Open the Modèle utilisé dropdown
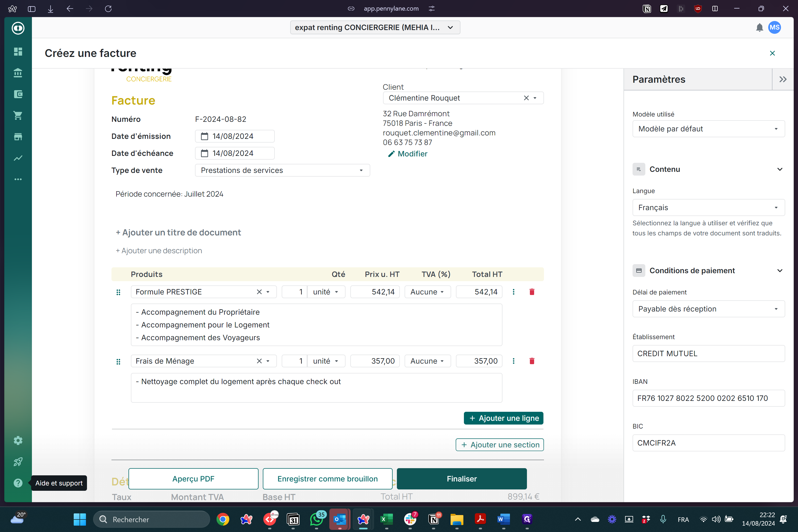This screenshot has height=532, width=798. [x=708, y=129]
